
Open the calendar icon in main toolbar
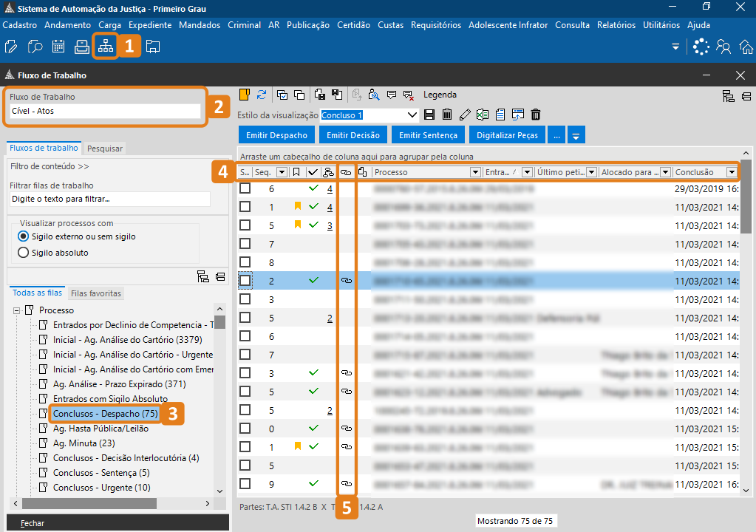pyautogui.click(x=58, y=47)
